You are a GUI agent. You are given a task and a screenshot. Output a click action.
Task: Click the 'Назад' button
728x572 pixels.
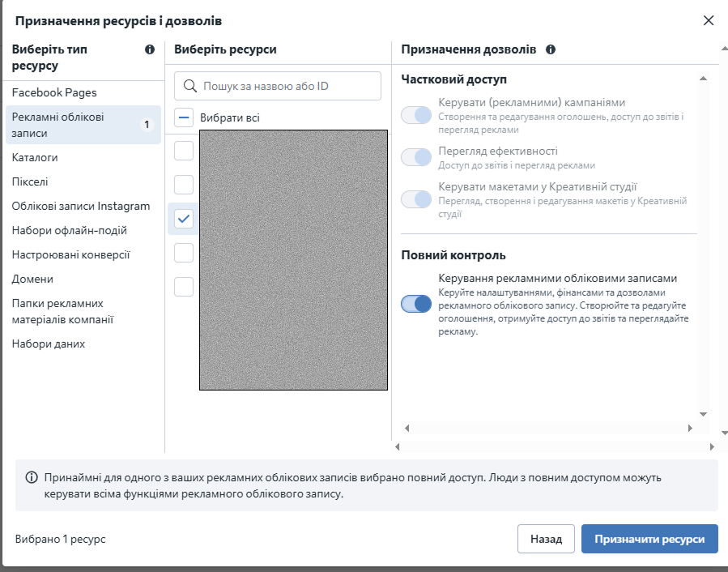(x=546, y=539)
